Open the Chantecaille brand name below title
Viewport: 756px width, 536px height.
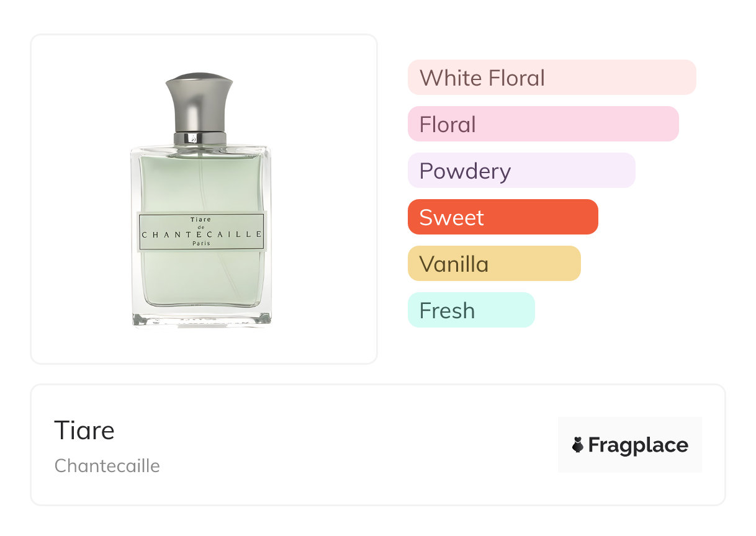coord(107,466)
